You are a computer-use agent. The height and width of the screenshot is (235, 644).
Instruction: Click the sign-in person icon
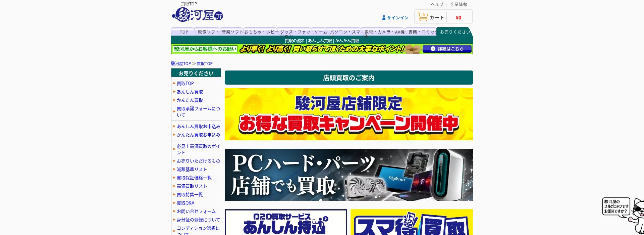384,18
